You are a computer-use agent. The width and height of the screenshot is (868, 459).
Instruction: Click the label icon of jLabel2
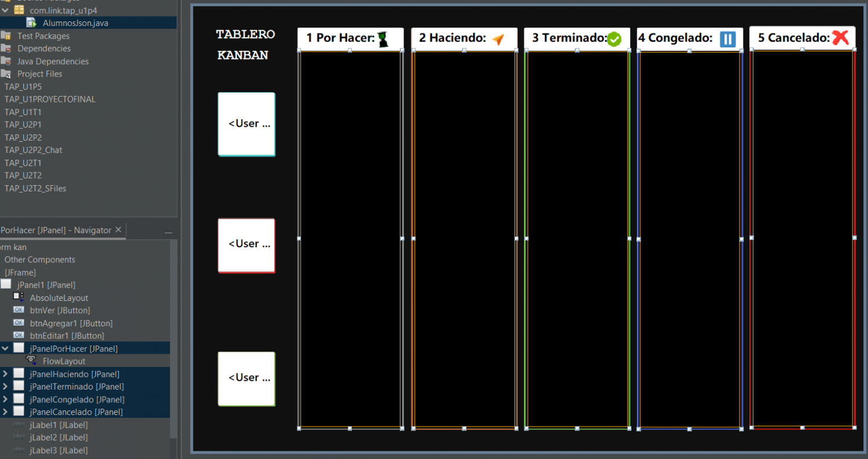tap(19, 438)
